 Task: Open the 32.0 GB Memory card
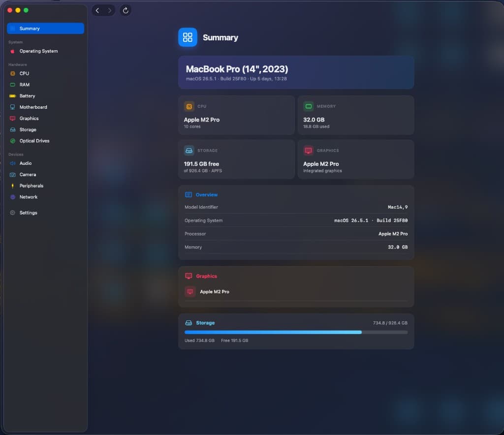tap(355, 115)
